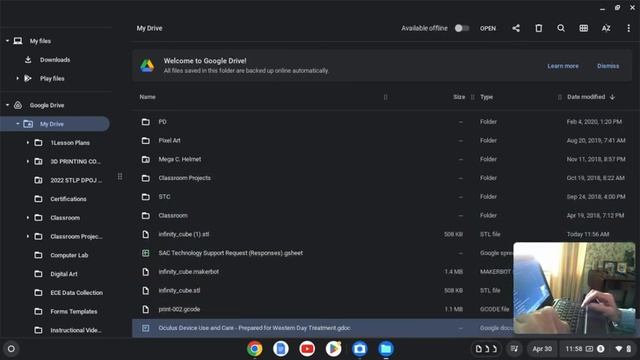Switch to thumbnail grid view

pyautogui.click(x=584, y=28)
